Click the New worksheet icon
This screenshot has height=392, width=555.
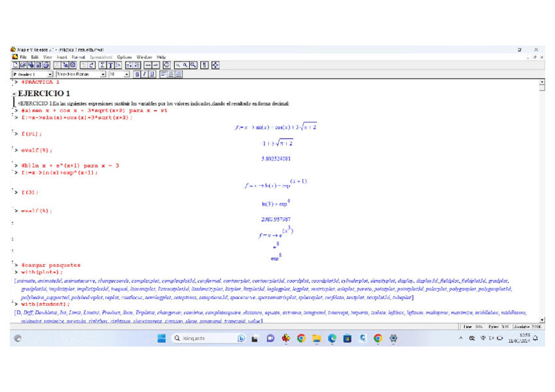click(x=16, y=65)
